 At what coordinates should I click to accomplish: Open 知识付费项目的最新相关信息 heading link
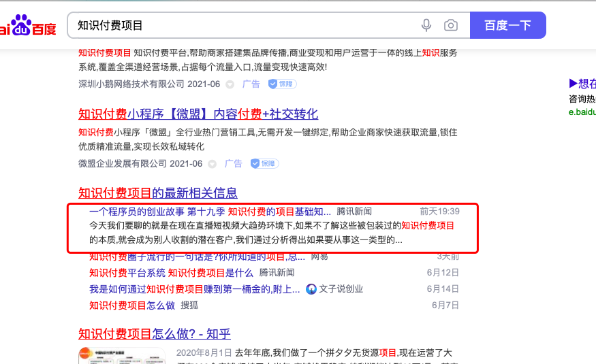tap(158, 193)
